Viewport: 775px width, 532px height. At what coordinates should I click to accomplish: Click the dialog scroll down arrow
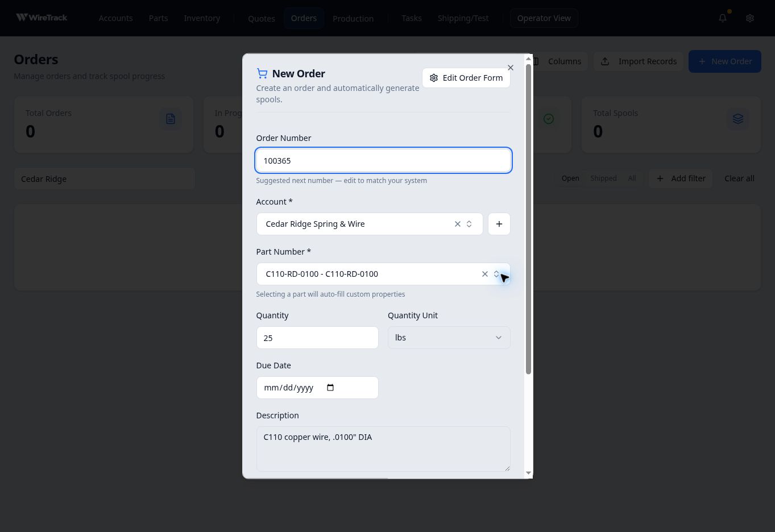coord(528,473)
